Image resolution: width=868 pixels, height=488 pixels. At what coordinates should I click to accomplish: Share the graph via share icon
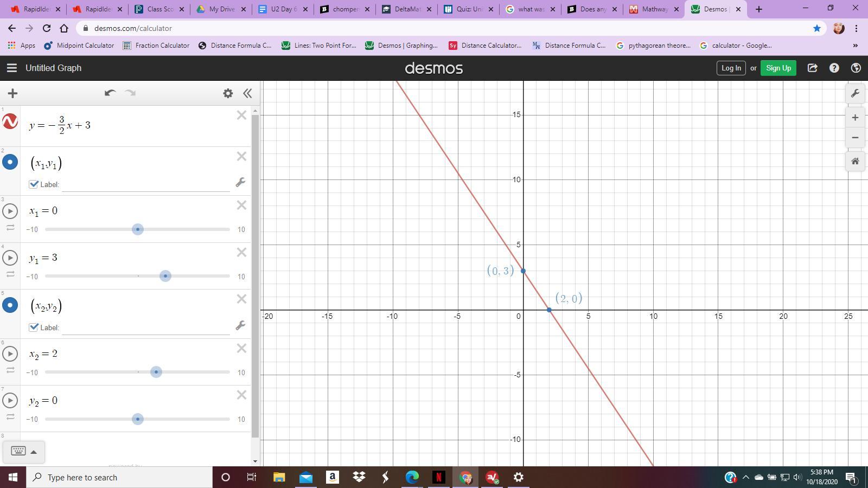[812, 68]
